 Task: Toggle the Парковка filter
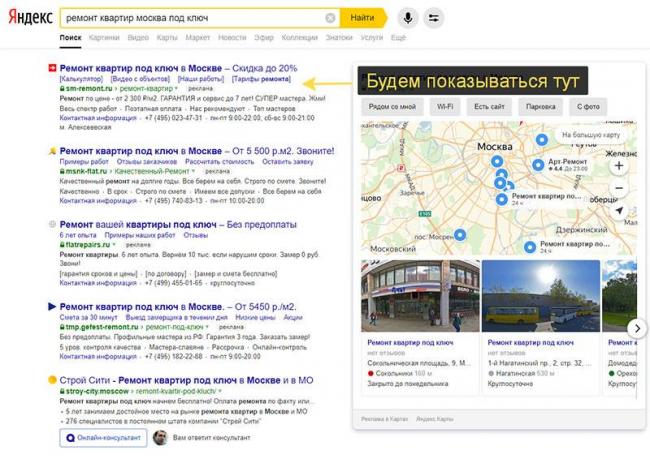coord(541,107)
